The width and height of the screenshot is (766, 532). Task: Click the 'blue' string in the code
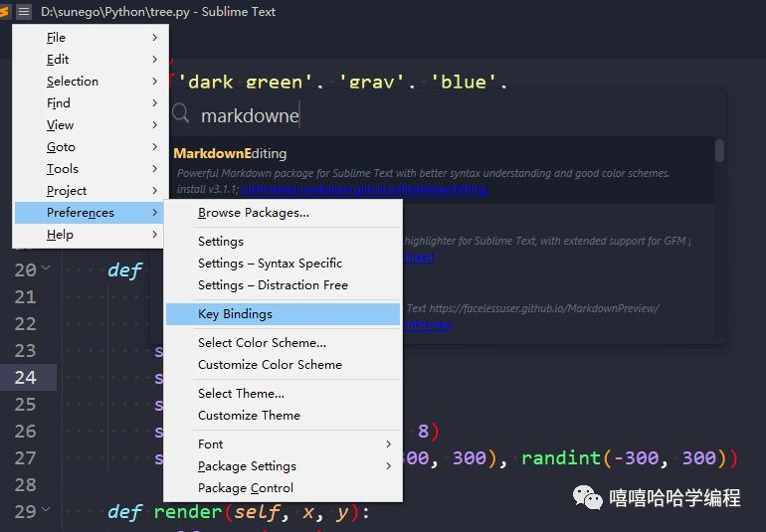tap(464, 83)
